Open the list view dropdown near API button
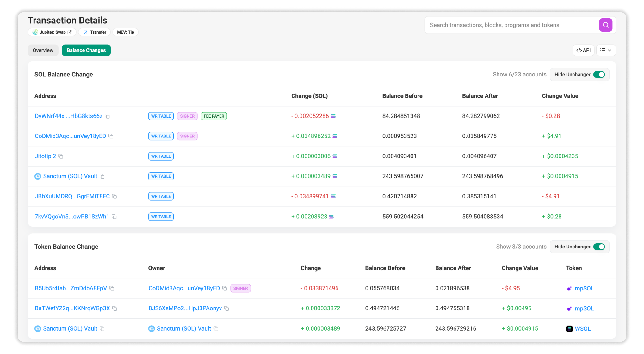Screen dimensions: 644x354 [x=606, y=50]
